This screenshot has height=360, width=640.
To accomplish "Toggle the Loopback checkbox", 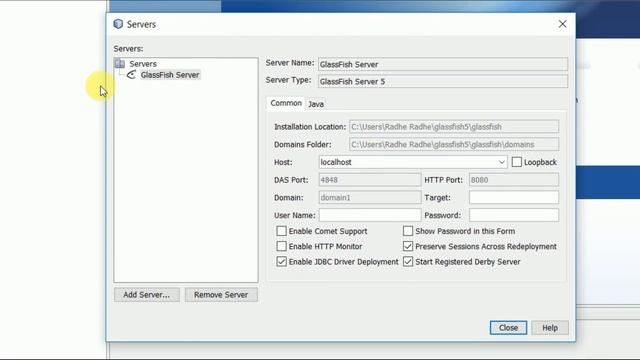I will pos(517,162).
